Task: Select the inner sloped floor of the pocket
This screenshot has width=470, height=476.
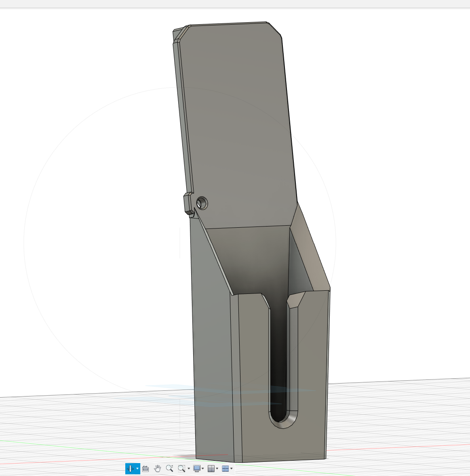Action: click(x=255, y=258)
